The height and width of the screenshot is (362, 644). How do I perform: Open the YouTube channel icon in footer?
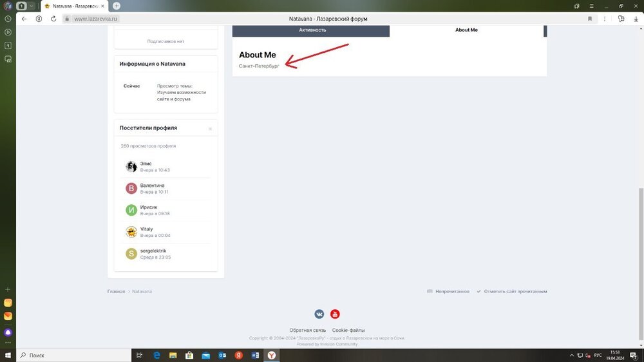tap(335, 314)
